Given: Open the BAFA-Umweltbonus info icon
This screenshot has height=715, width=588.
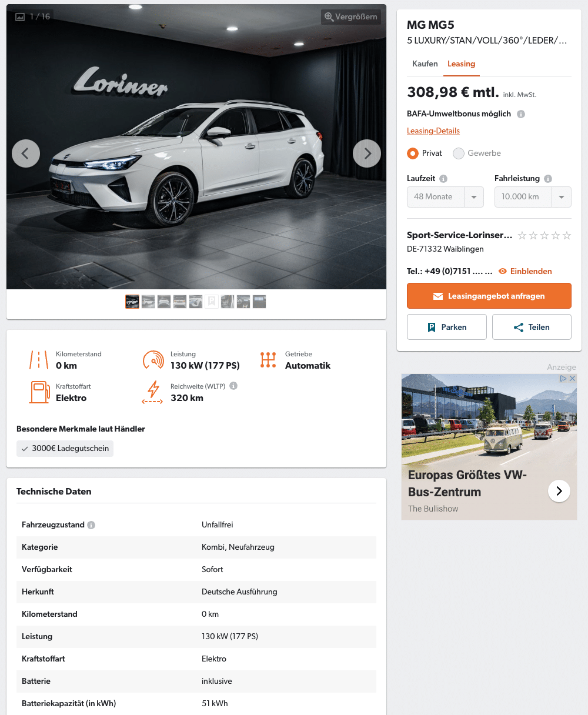Looking at the screenshot, I should pyautogui.click(x=521, y=114).
